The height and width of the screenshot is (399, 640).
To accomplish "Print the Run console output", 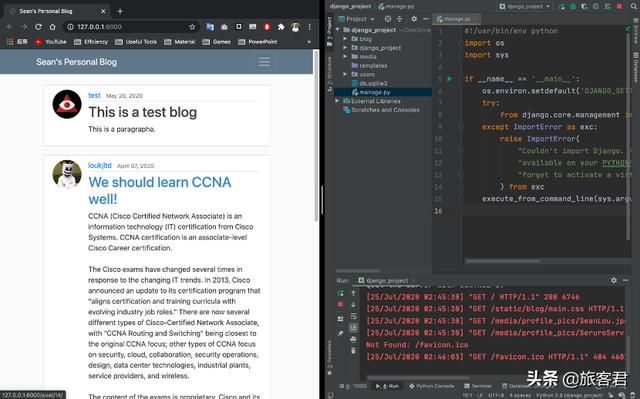I will click(353, 339).
